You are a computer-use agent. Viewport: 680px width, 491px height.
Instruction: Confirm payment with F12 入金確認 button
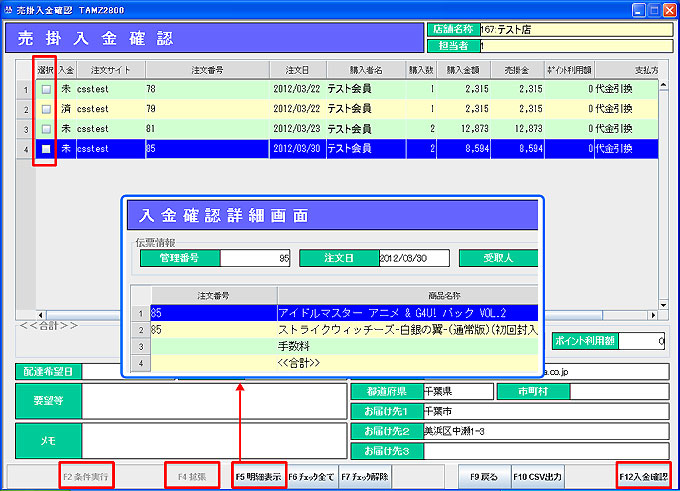pos(643,477)
